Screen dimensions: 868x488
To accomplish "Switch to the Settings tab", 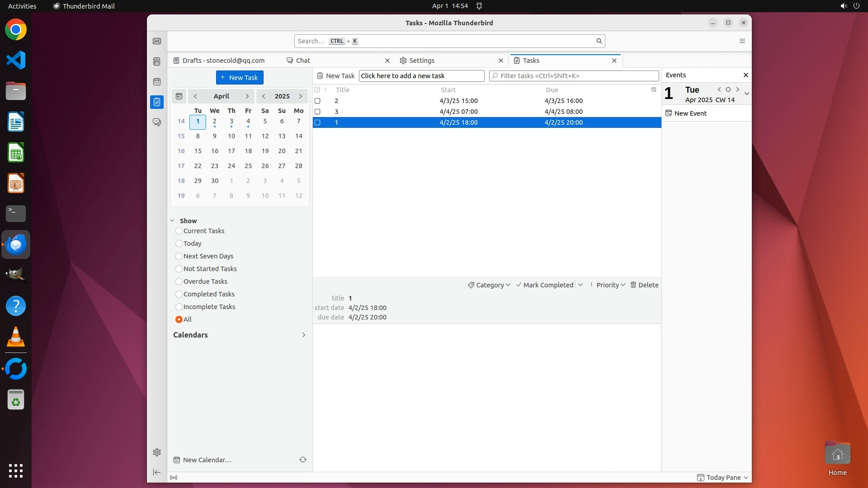I will [422, 61].
